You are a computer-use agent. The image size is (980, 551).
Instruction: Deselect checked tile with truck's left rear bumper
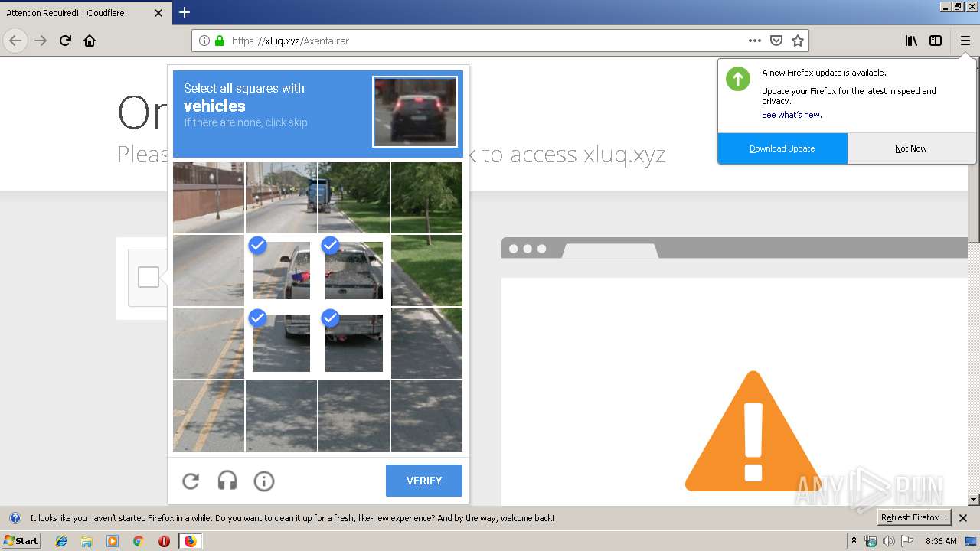point(281,343)
